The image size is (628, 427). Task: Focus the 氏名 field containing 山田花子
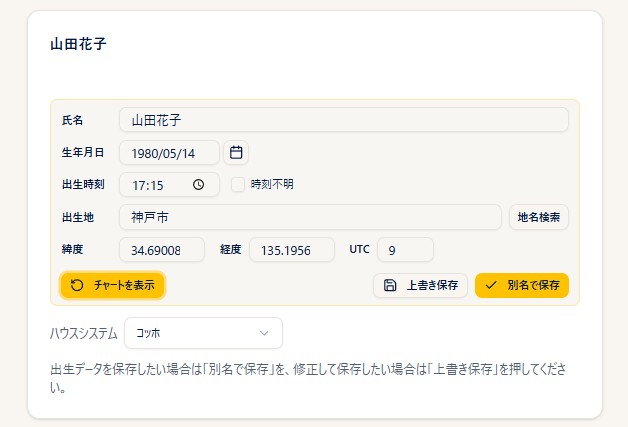pos(344,120)
